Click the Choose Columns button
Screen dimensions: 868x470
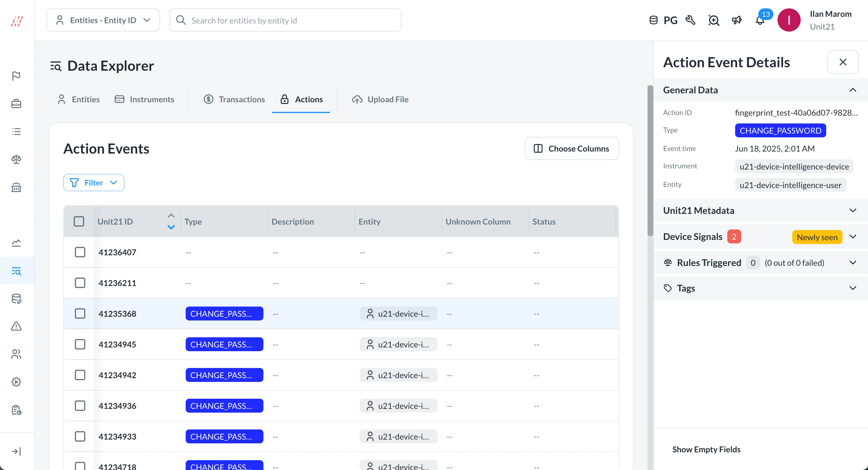(572, 148)
